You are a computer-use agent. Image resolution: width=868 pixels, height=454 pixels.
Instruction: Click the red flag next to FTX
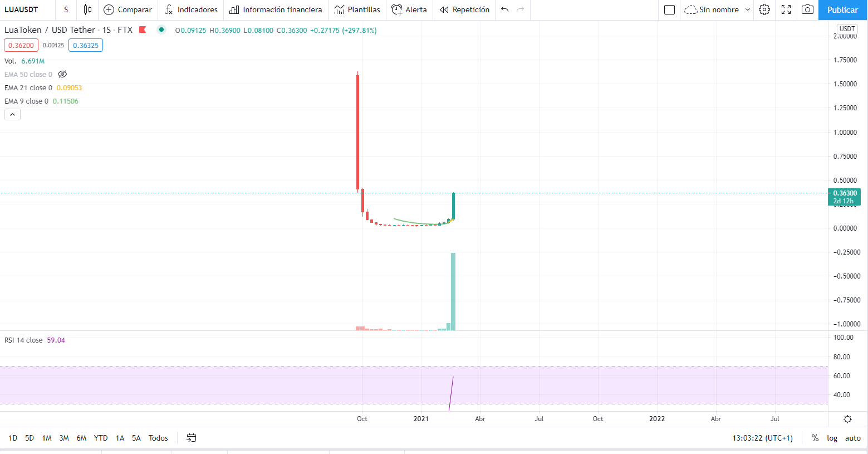point(143,30)
